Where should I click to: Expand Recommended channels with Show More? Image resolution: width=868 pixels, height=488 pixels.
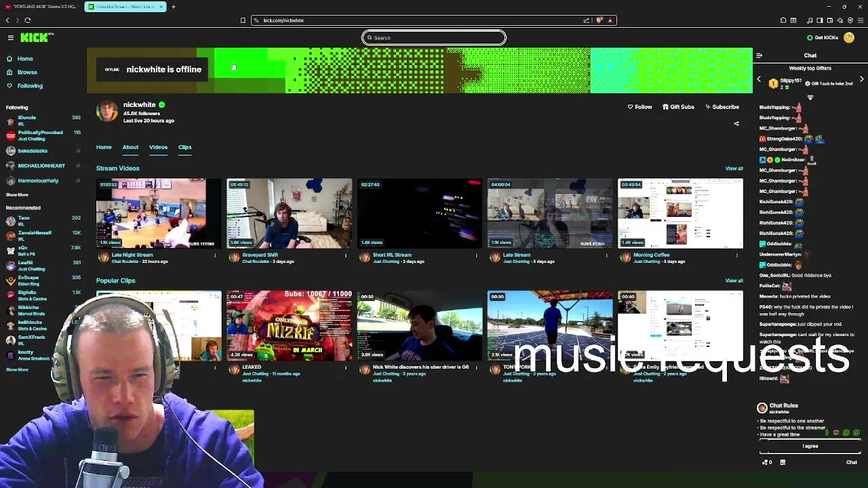(17, 369)
